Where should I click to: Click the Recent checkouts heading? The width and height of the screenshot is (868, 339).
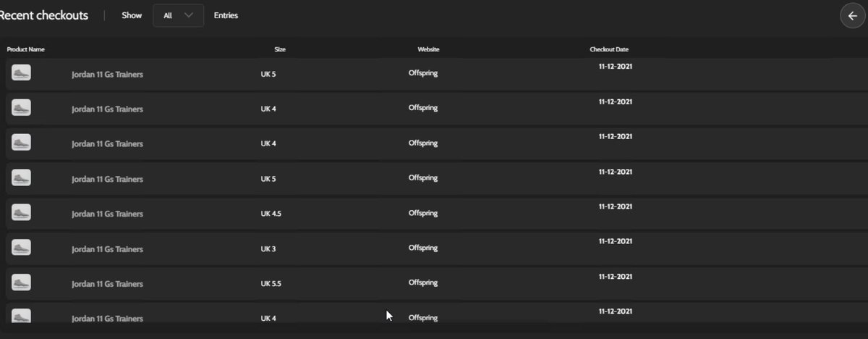tap(43, 15)
